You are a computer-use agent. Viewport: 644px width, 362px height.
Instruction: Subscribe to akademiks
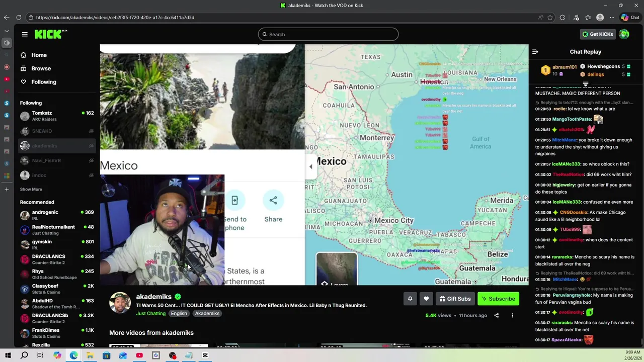tap(498, 299)
